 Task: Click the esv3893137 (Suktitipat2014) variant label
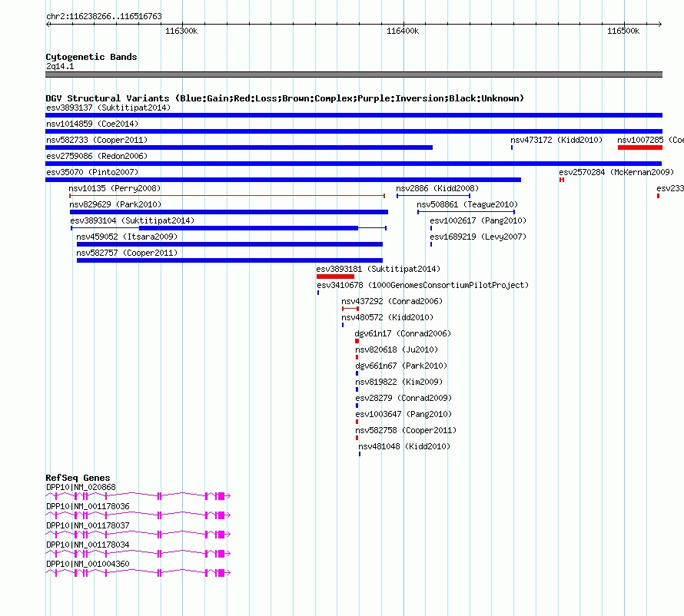[x=108, y=108]
